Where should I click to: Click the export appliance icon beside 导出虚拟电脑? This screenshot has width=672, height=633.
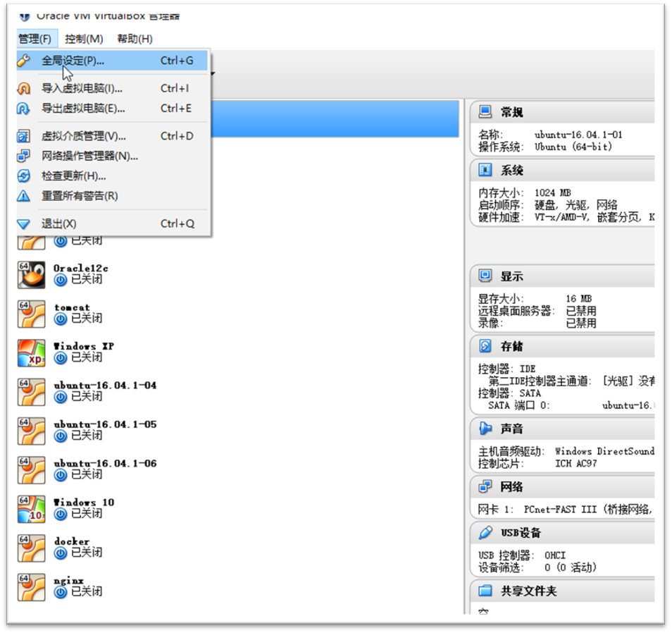[23, 109]
